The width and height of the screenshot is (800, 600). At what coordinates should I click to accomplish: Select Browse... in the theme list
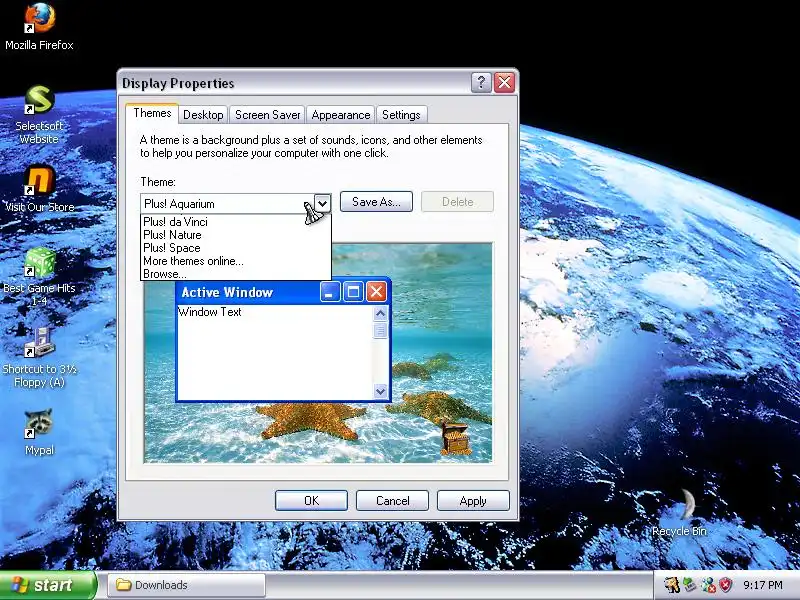(x=236, y=273)
